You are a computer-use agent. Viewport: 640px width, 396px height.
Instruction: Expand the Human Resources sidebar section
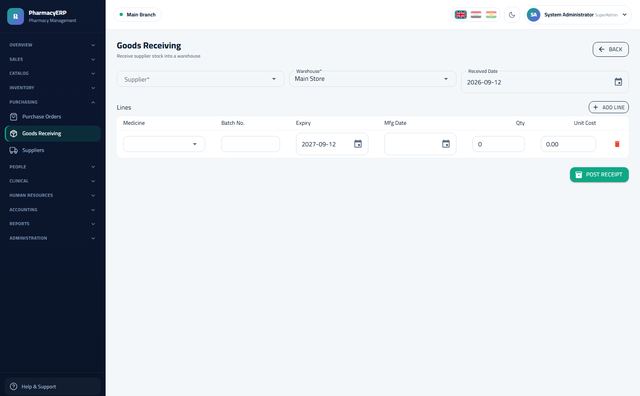click(52, 195)
